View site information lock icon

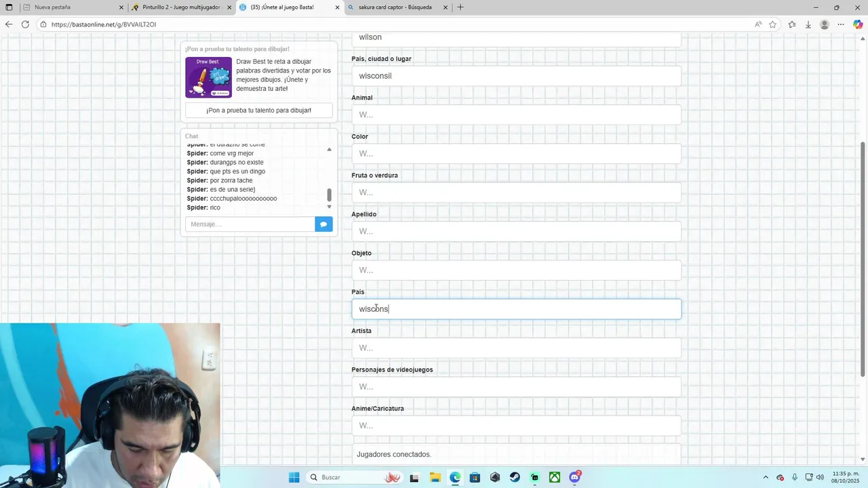(x=43, y=24)
